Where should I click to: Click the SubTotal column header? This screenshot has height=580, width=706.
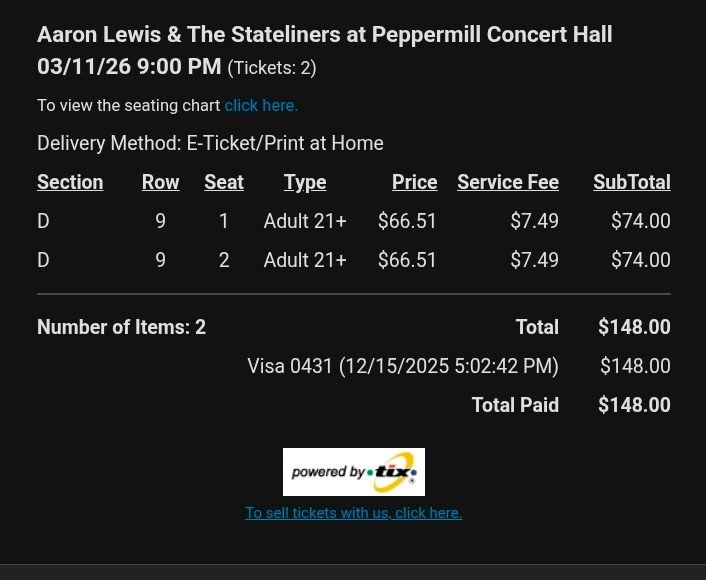(631, 182)
